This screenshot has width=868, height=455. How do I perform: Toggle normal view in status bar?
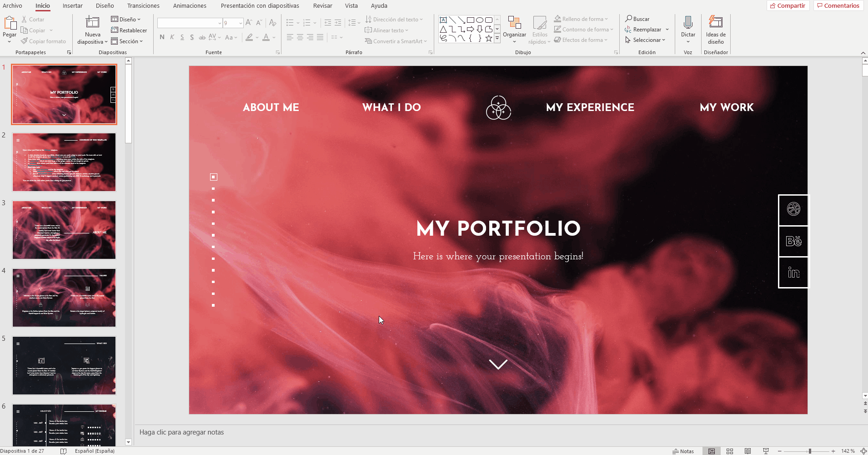tap(712, 451)
